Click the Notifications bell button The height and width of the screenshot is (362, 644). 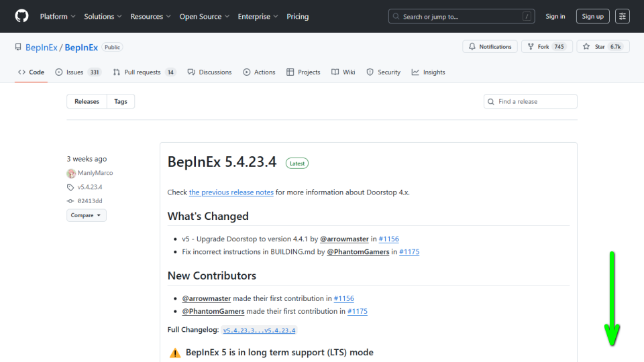(x=490, y=47)
